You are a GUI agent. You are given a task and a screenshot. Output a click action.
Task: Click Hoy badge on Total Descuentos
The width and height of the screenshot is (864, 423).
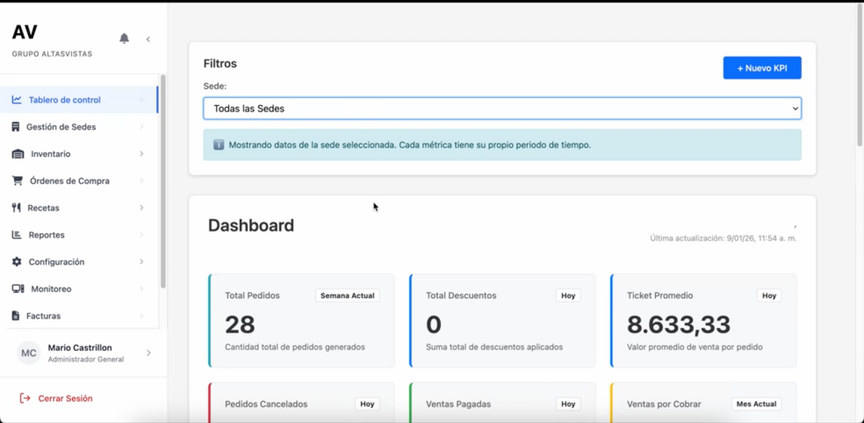(x=568, y=296)
